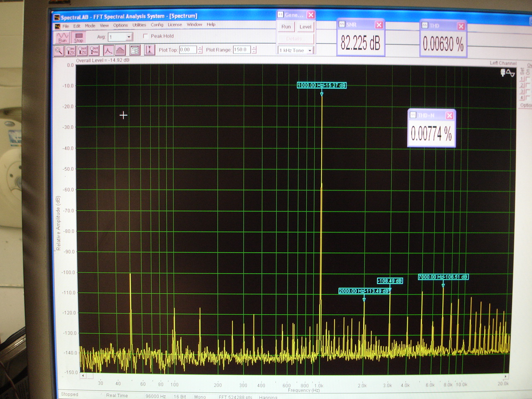This screenshot has width=532, height=399.
Task: Click the 7000.00 Hz harmonic marker label
Action: (x=443, y=277)
